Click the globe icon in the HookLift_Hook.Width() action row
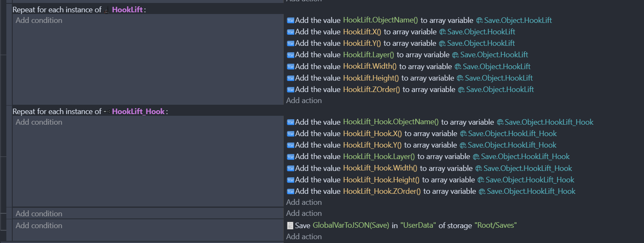 click(x=478, y=168)
